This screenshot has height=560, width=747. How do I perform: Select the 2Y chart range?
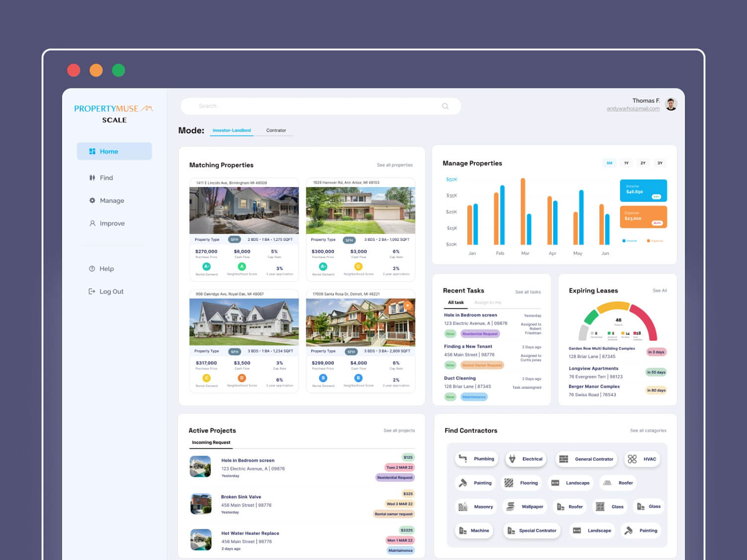tap(643, 163)
